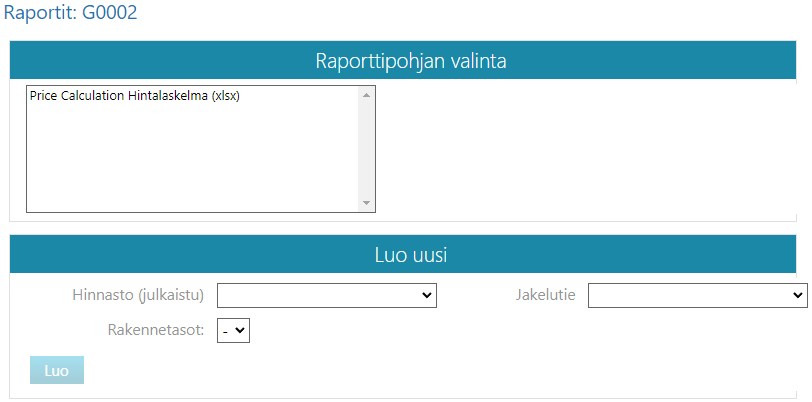Open the Hinnasto (julkaistu) dropdown
This screenshot has height=402, width=812.
327,295
